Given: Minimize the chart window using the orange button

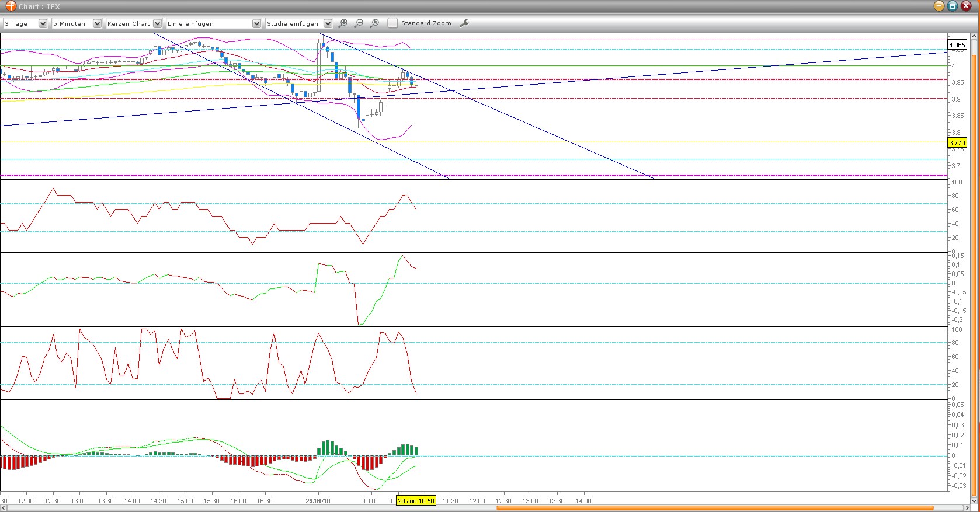Looking at the screenshot, I should click(x=939, y=6).
